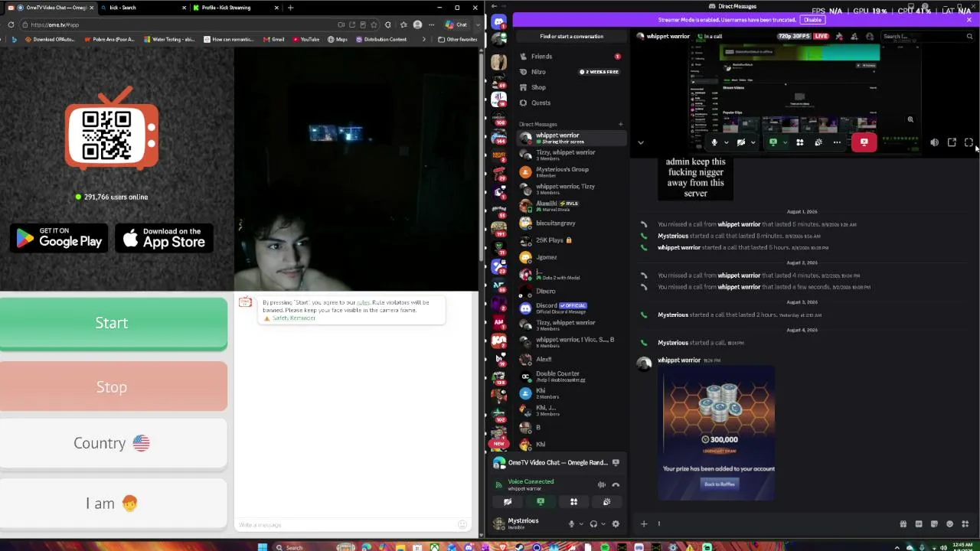Screen dimensions: 980x551
Task: Toggle camera button in the voice panel
Action: (x=508, y=502)
